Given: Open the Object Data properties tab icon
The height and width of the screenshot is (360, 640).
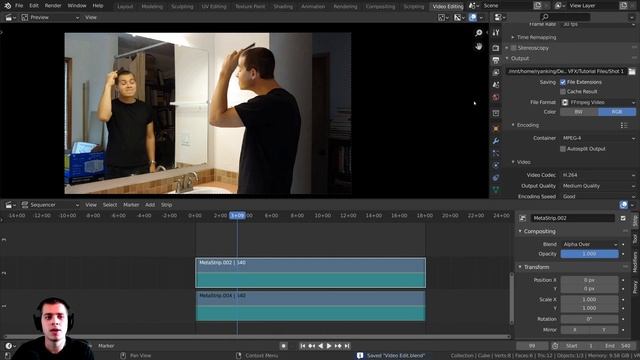Looking at the screenshot, I should pos(496,189).
